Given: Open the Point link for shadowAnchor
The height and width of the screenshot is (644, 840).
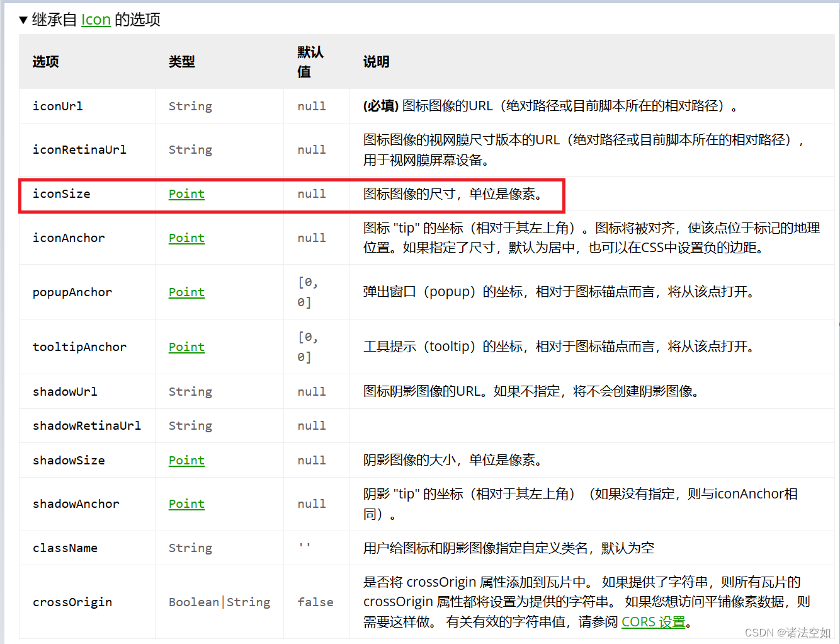Looking at the screenshot, I should [186, 503].
